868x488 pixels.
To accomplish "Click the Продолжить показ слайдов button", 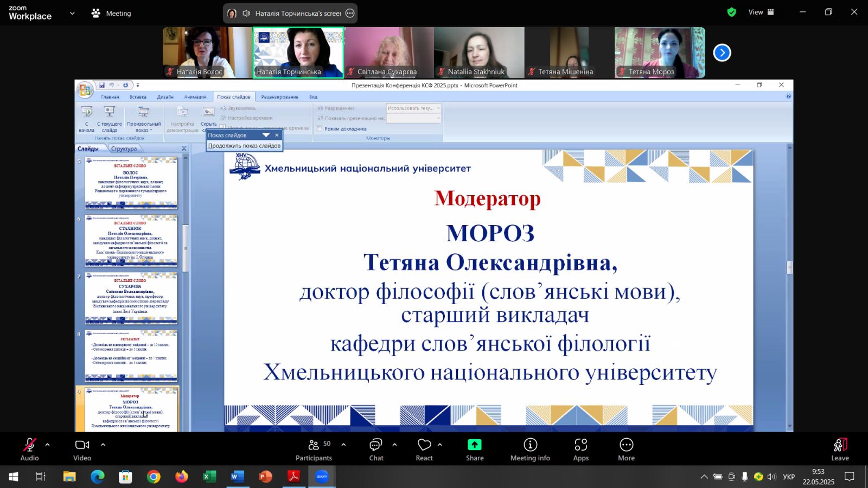I will (244, 146).
